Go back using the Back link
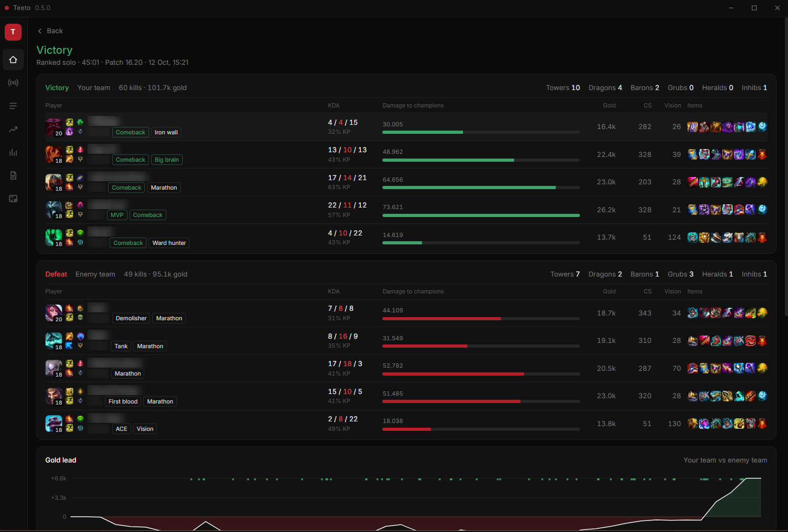The height and width of the screenshot is (532, 788). 50,31
